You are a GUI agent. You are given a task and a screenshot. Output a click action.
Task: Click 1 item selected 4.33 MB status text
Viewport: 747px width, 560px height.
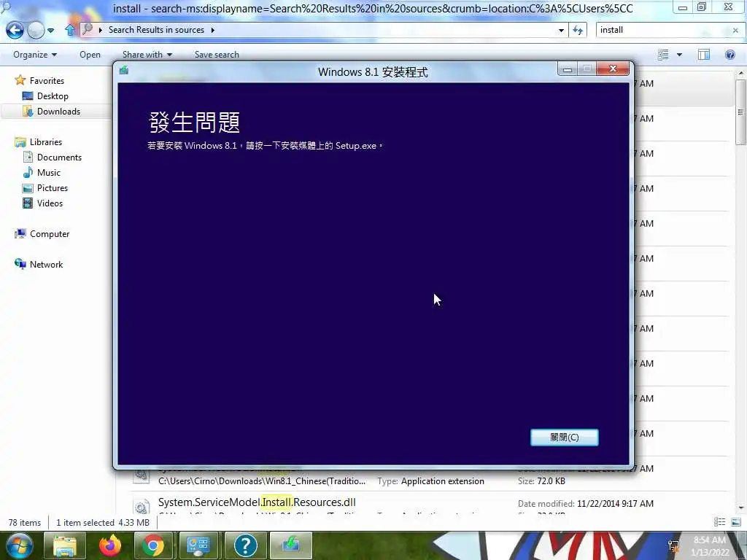[102, 523]
